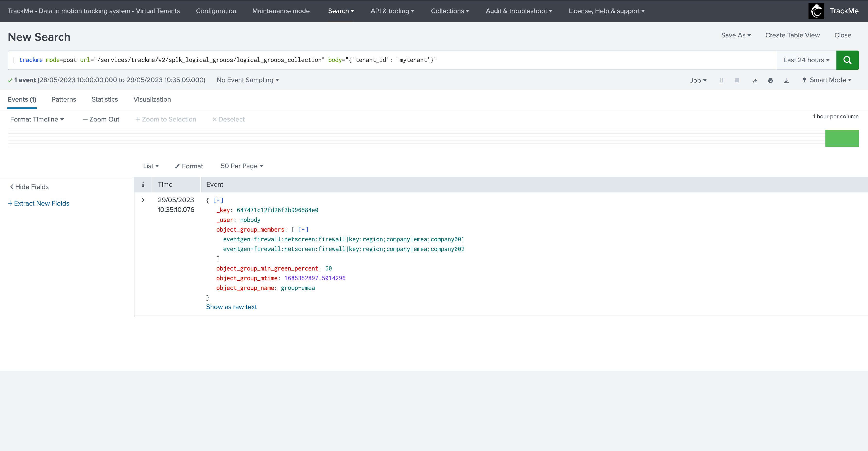
Task: Click the event info column icon
Action: (x=143, y=184)
